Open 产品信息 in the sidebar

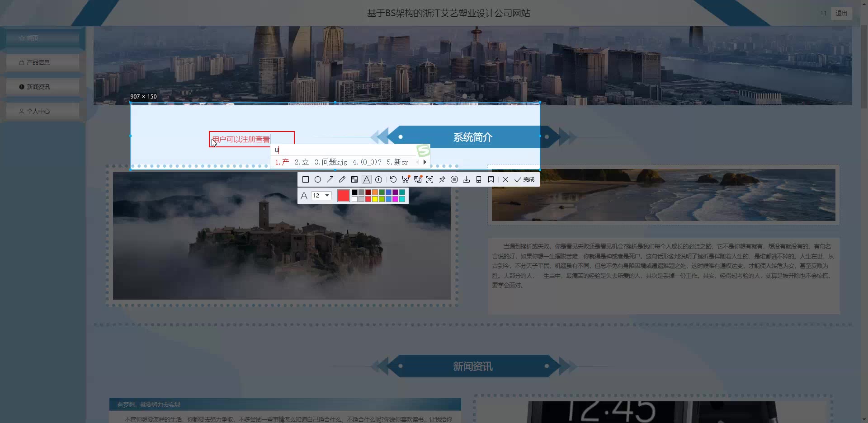point(42,62)
